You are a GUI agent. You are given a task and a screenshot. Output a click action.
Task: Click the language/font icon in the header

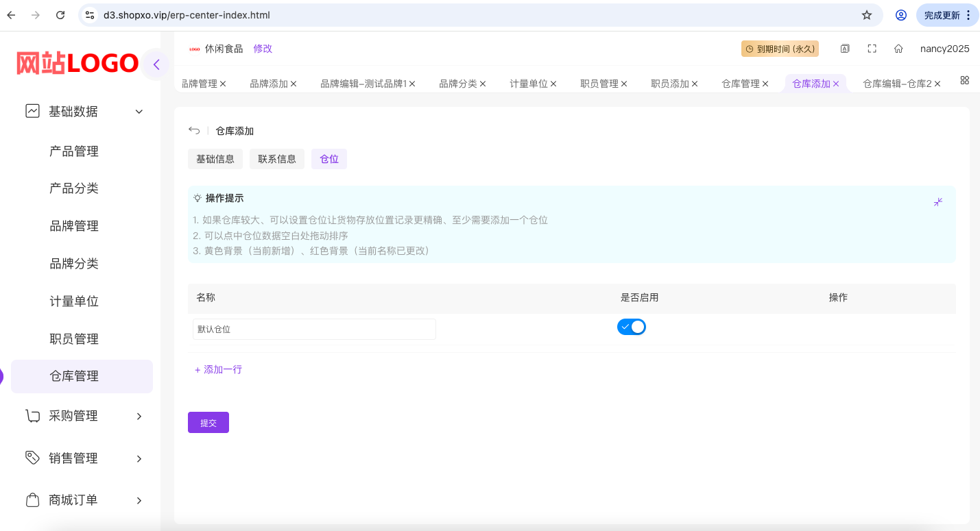coord(846,49)
